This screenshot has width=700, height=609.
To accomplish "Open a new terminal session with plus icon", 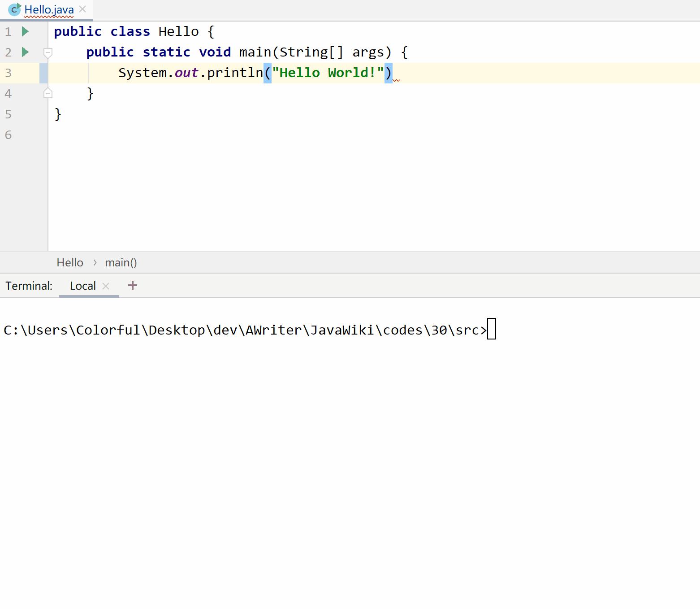I will pos(133,285).
